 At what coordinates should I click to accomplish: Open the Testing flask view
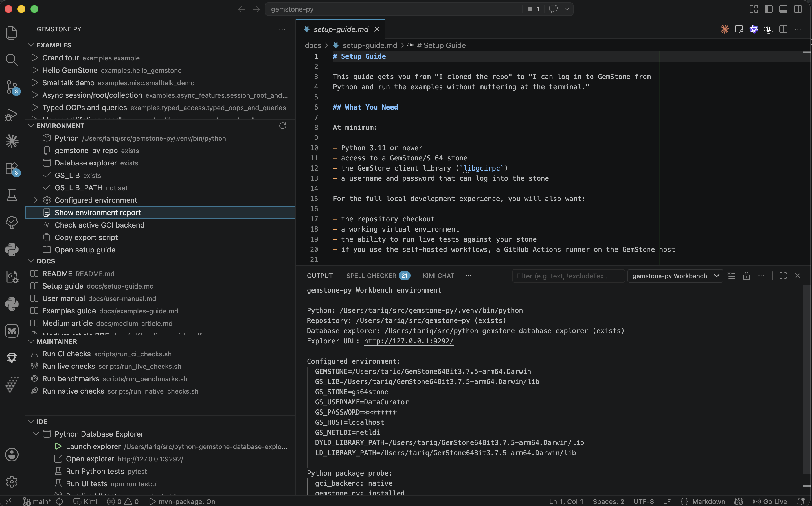pos(12,195)
